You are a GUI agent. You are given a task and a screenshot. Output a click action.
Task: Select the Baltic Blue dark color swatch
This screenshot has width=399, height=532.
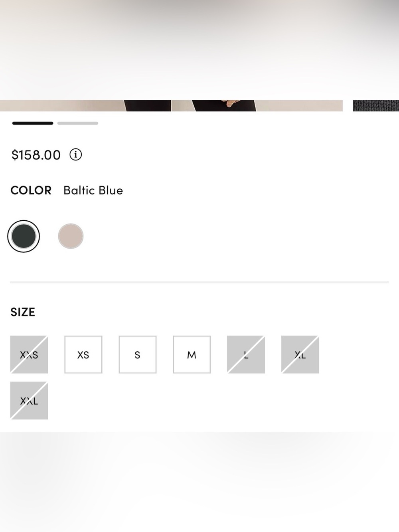[24, 236]
